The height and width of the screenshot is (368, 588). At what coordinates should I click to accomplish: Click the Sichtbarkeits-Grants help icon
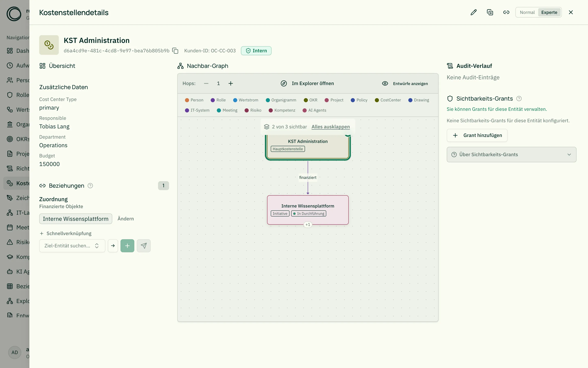click(x=519, y=99)
